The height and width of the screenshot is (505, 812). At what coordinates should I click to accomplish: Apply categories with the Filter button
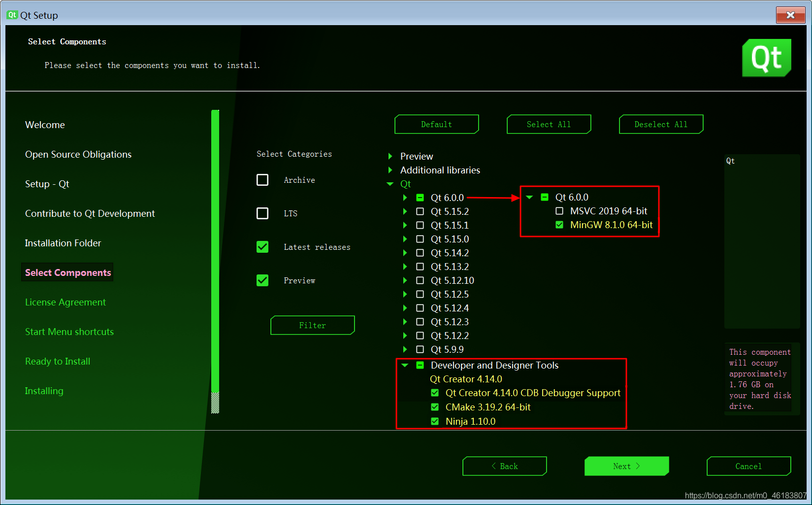(x=313, y=325)
